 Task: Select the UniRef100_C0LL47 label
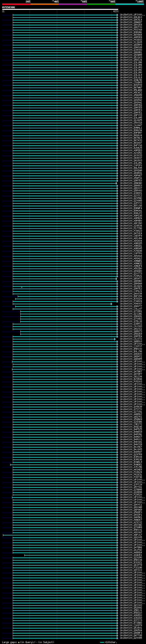(131, 309)
